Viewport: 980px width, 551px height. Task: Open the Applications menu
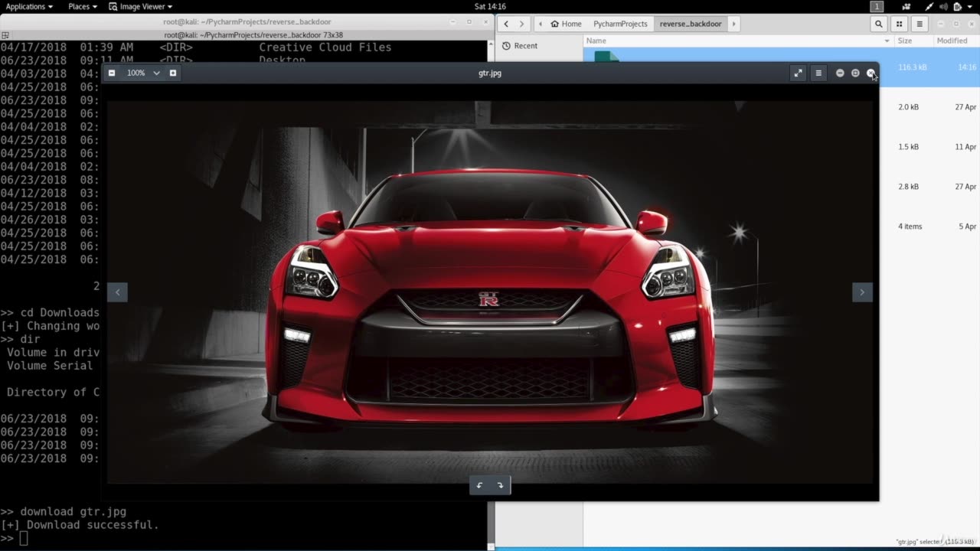(29, 6)
